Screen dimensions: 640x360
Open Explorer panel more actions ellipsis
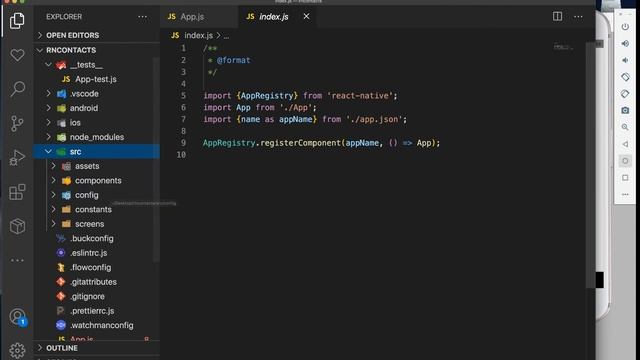[x=142, y=17]
